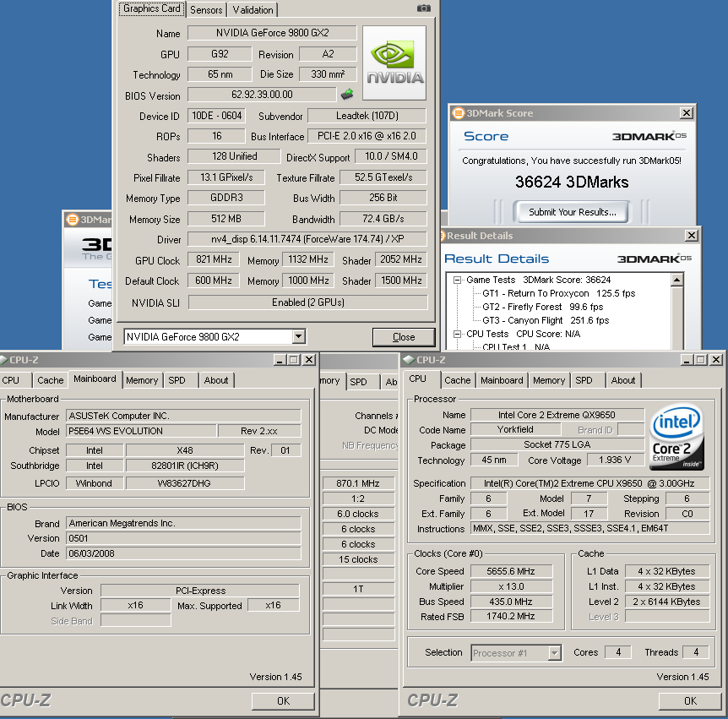Select GT1 - Return To Proxycon result row
This screenshot has height=719, width=728.
pyautogui.click(x=559, y=293)
